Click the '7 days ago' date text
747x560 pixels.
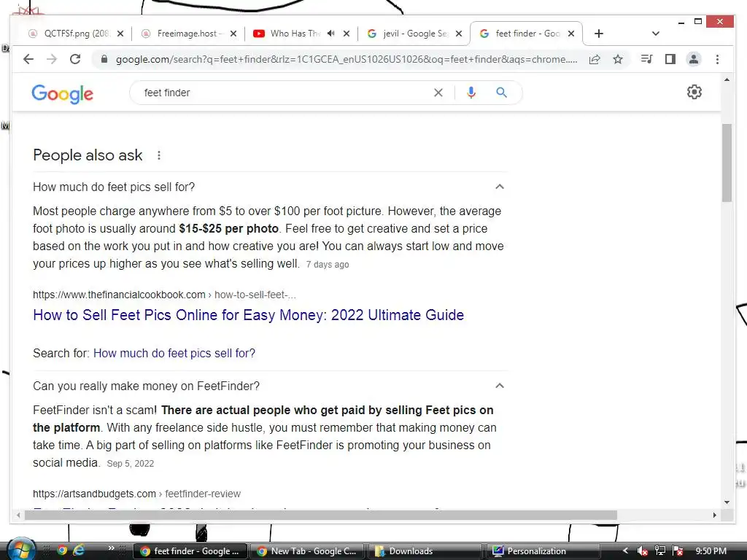(x=328, y=265)
